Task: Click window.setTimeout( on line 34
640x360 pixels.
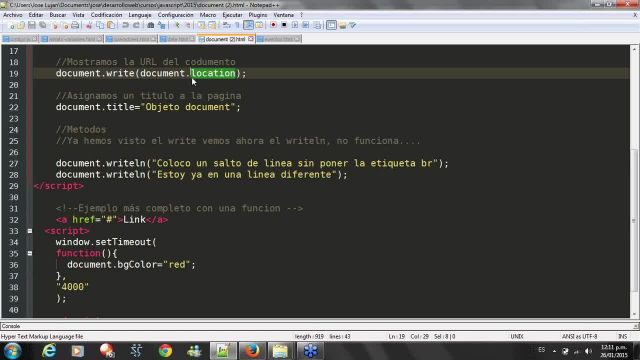Action: (106, 242)
